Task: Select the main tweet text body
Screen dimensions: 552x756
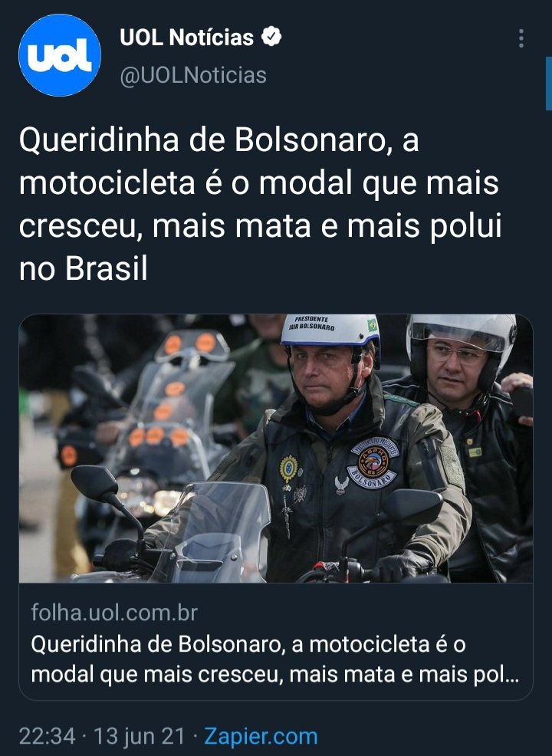Action: pos(261,204)
